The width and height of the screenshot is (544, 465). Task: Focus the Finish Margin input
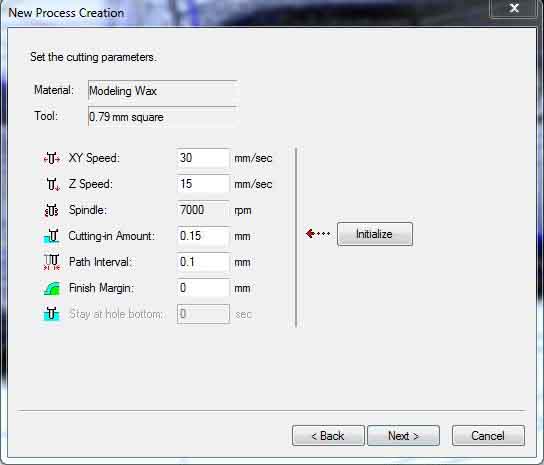(x=203, y=288)
